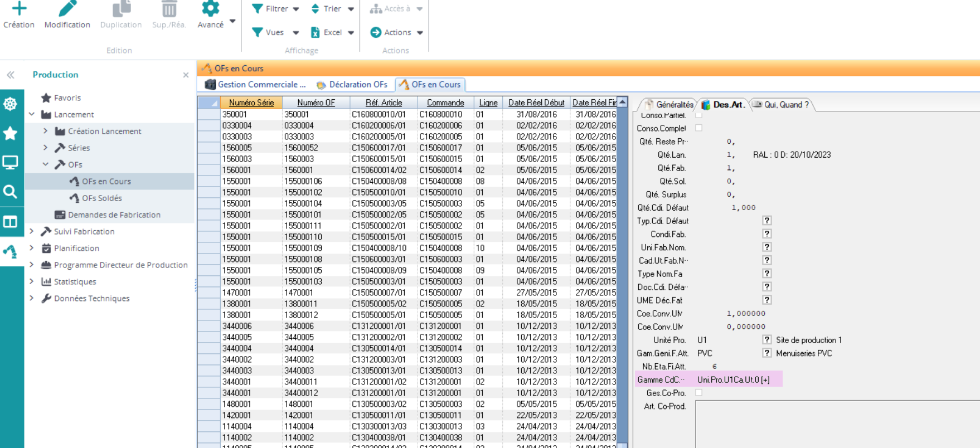Image resolution: width=980 pixels, height=448 pixels.
Task: Click the Excel export icon
Action: click(316, 32)
